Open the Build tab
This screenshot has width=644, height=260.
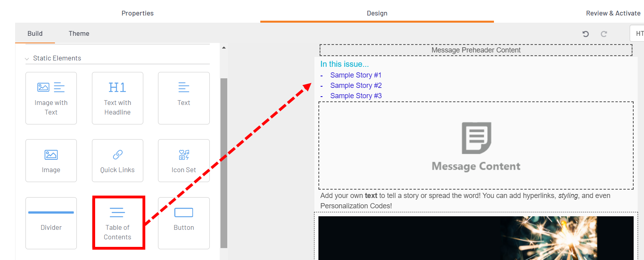(35, 33)
